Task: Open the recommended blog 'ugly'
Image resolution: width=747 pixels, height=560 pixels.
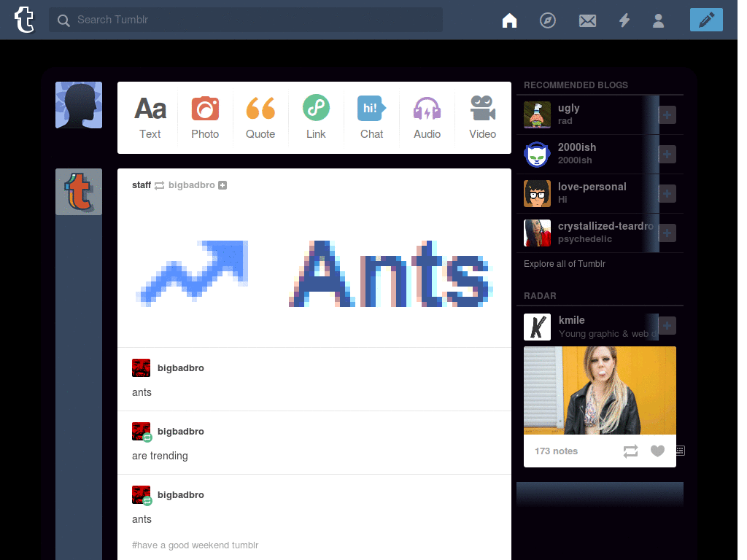Action: pyautogui.click(x=569, y=108)
